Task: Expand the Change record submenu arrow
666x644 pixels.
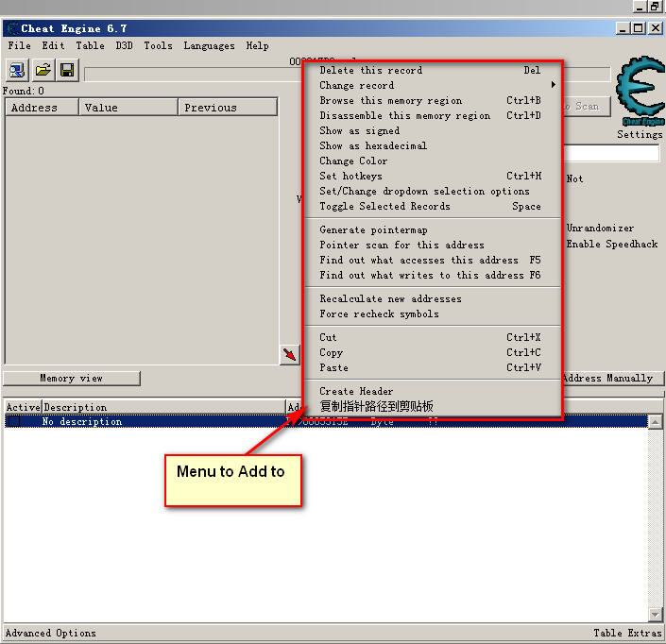Action: [553, 85]
